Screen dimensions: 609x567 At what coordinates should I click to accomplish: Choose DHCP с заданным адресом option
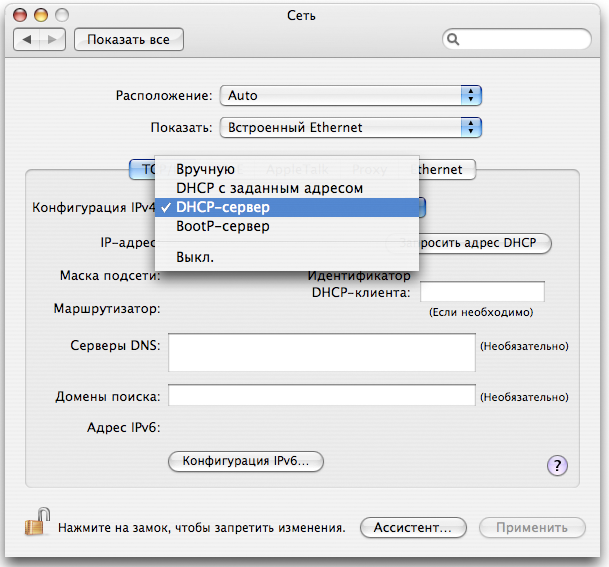(x=269, y=188)
